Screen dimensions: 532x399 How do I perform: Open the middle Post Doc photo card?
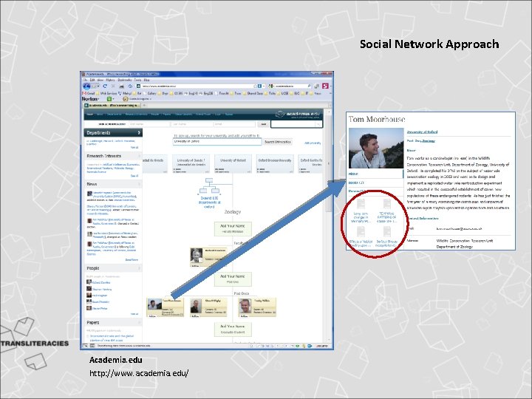(x=208, y=307)
